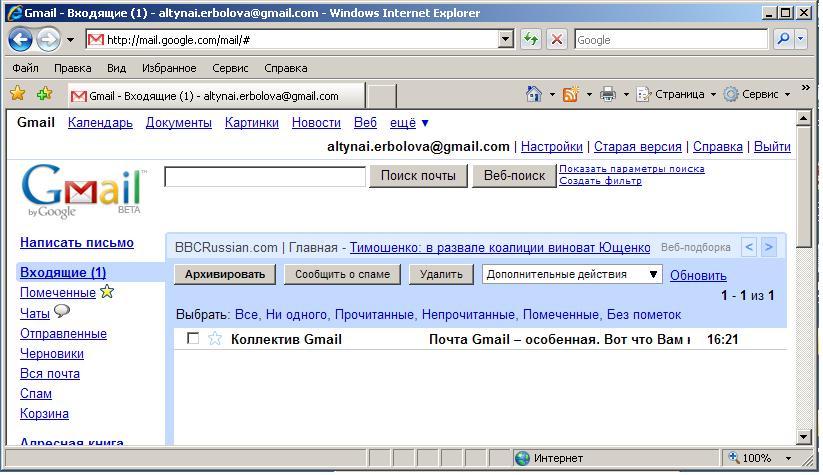The image size is (823, 475).
Task: Refresh the page with green arrows icon
Action: (531, 39)
